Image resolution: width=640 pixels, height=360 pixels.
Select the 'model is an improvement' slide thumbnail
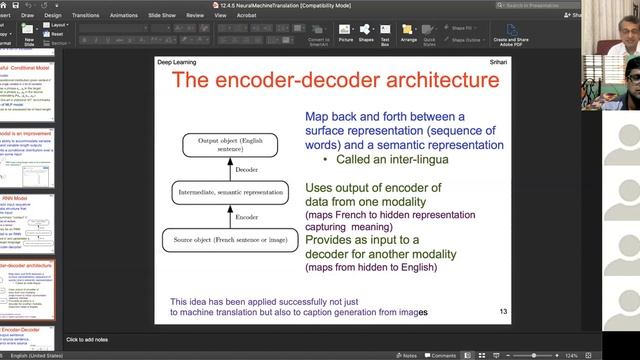(x=27, y=158)
